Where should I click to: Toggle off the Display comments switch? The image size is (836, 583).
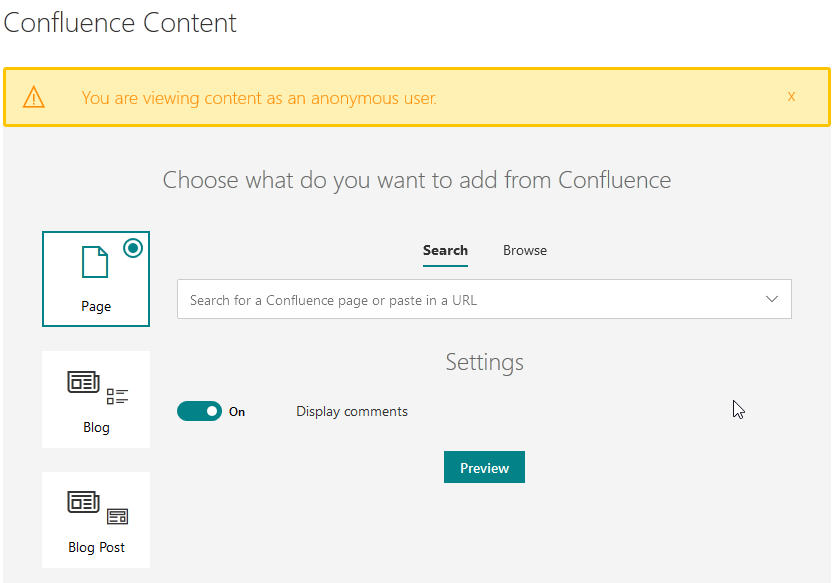[199, 411]
